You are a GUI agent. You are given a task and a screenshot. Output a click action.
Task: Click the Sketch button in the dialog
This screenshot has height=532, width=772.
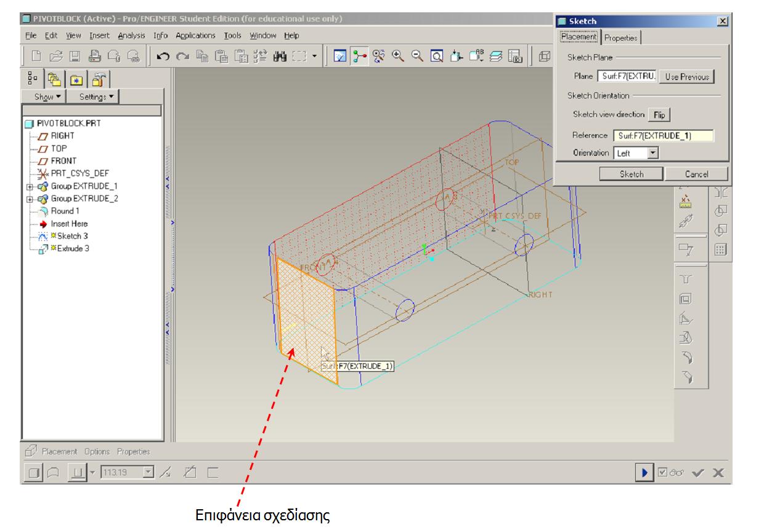[x=631, y=174]
